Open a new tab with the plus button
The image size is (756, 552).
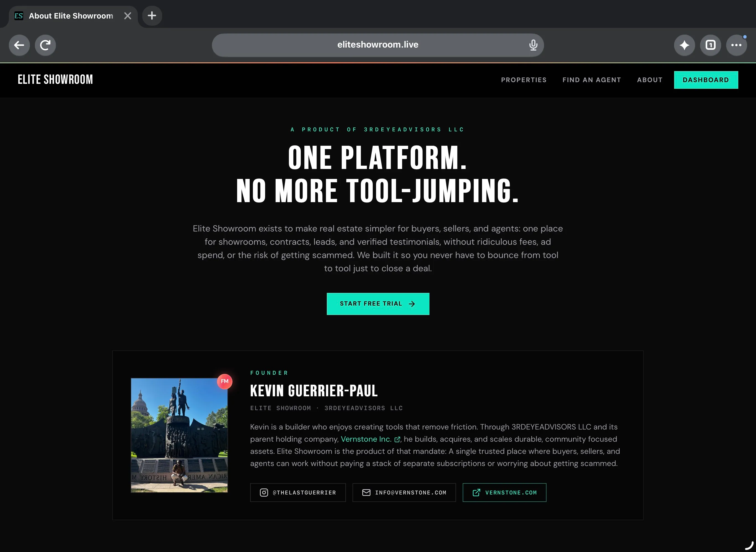pos(152,16)
